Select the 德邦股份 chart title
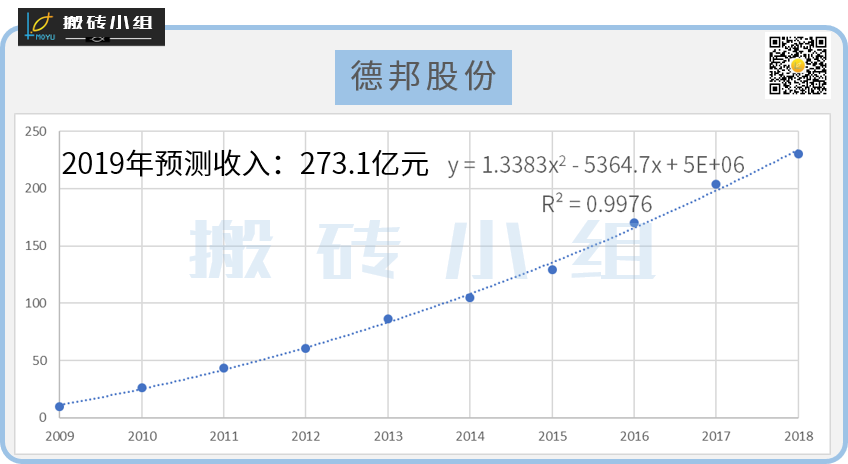The image size is (848, 464). pyautogui.click(x=423, y=77)
